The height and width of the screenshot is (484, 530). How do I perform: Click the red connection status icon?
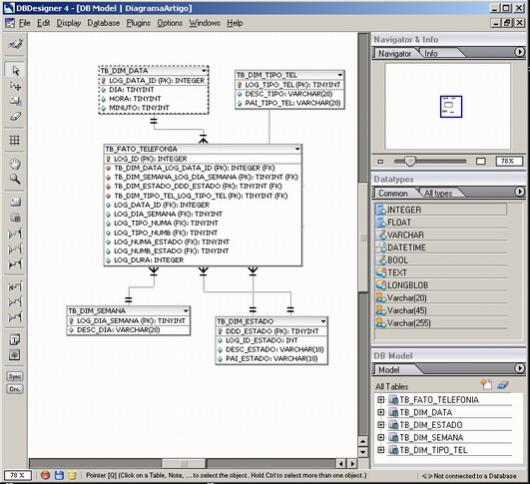pyautogui.click(x=45, y=475)
